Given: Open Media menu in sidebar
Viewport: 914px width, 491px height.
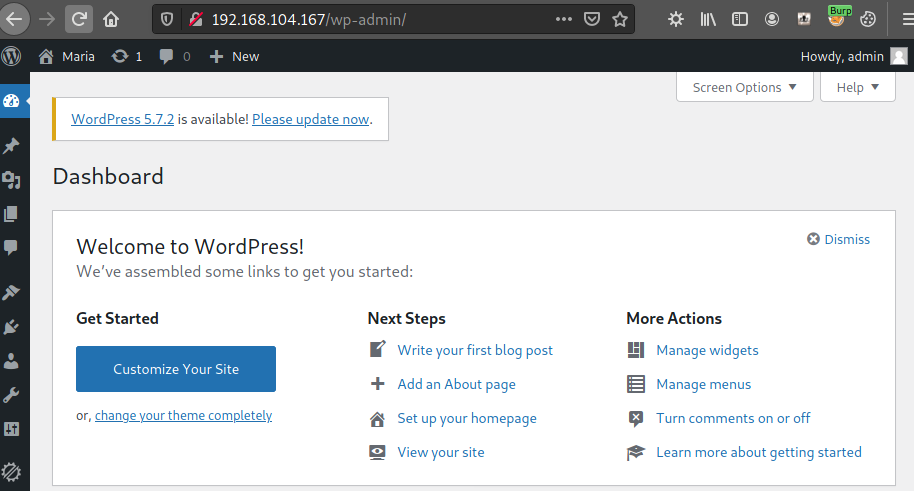Looking at the screenshot, I should coord(11,180).
